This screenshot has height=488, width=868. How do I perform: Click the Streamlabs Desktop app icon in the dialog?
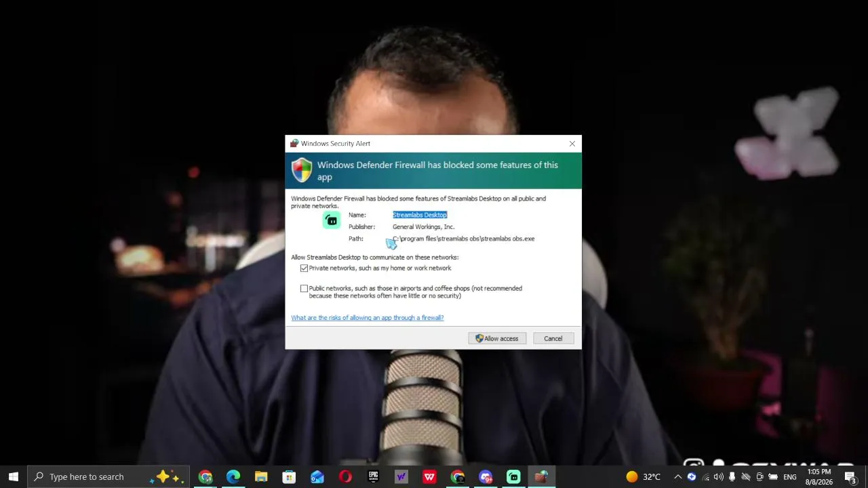332,220
